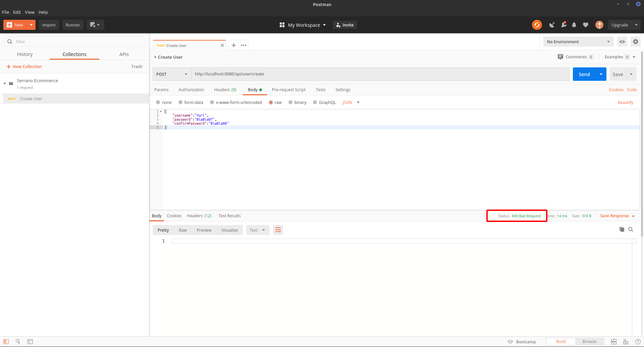Open manage environments gear icon
This screenshot has width=644, height=347.
click(x=636, y=42)
